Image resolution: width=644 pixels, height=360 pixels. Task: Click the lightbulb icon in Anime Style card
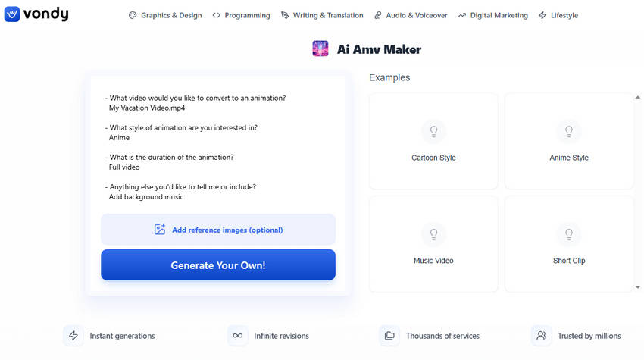click(569, 132)
